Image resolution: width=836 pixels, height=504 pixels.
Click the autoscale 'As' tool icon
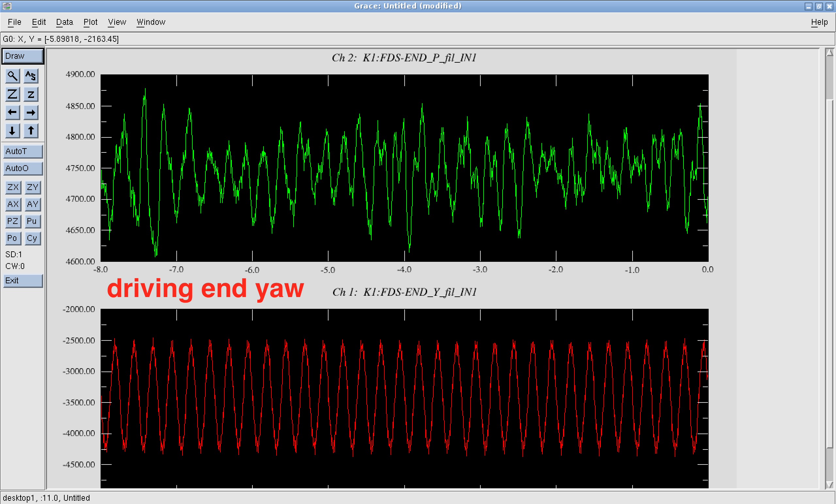(31, 76)
